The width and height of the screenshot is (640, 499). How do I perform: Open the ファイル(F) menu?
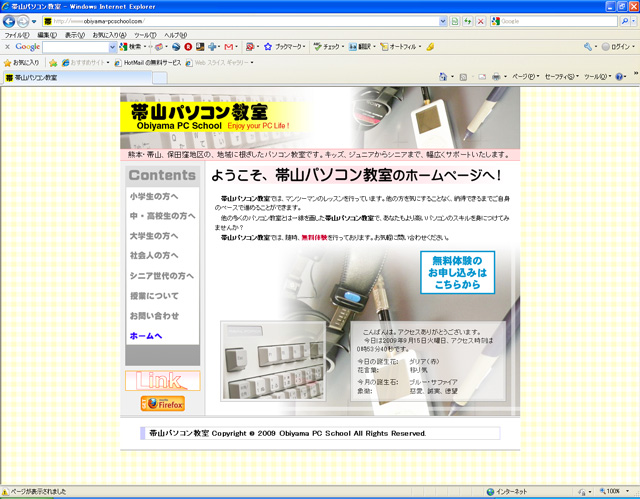[16, 35]
